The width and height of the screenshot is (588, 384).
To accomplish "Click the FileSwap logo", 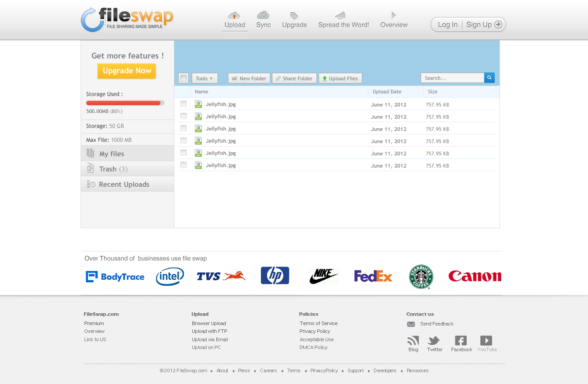I will 127,20.
